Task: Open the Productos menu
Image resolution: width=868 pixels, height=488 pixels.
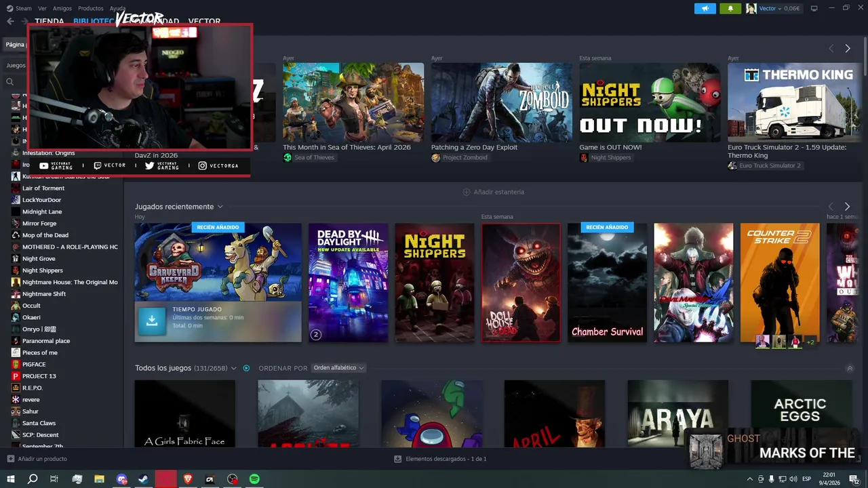Action: (x=91, y=8)
